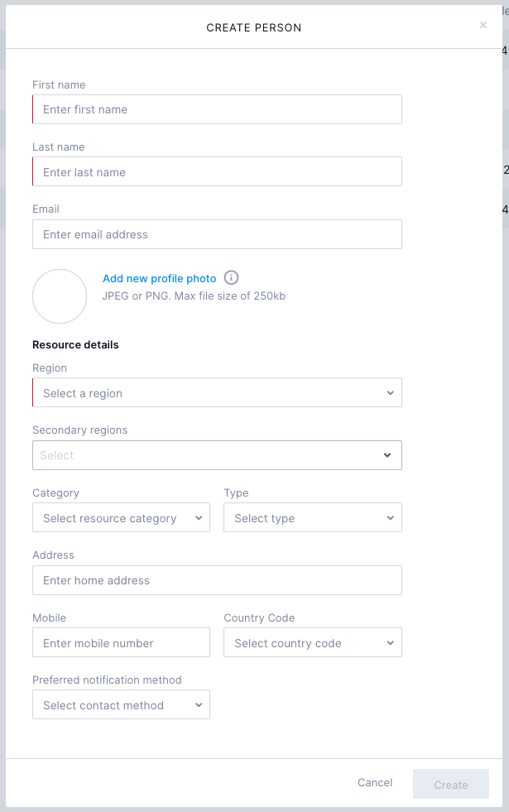509x812 pixels.
Task: Open the Select resource category dropdown
Action: (121, 517)
